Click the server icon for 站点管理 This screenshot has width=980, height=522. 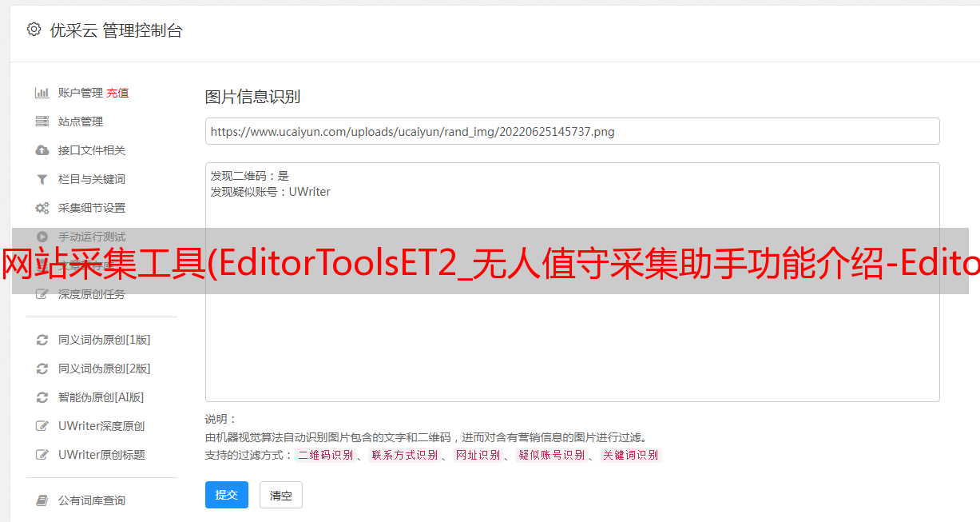coord(42,122)
